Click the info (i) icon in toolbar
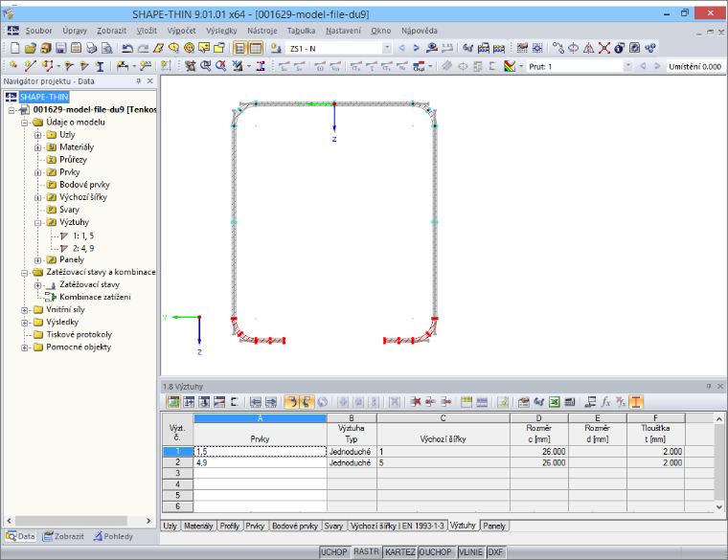Image resolution: width=728 pixels, height=560 pixels. coord(620,48)
